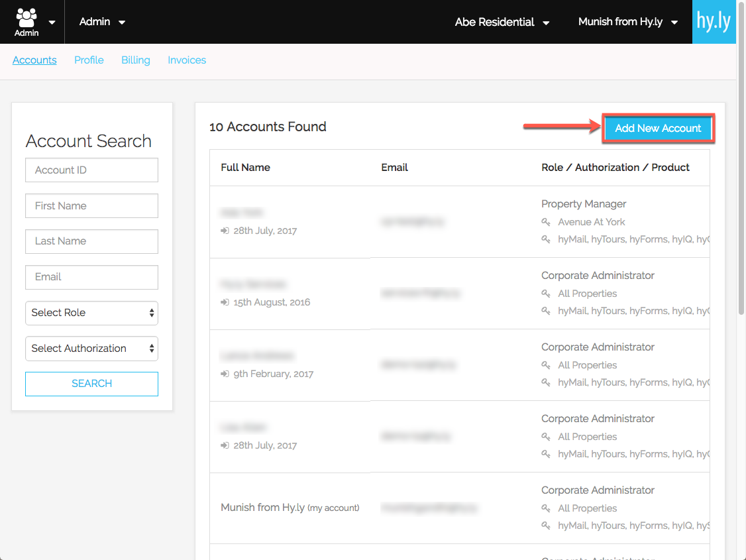This screenshot has width=746, height=560.
Task: Click login icon beside 15th August, 2016
Action: (x=225, y=302)
